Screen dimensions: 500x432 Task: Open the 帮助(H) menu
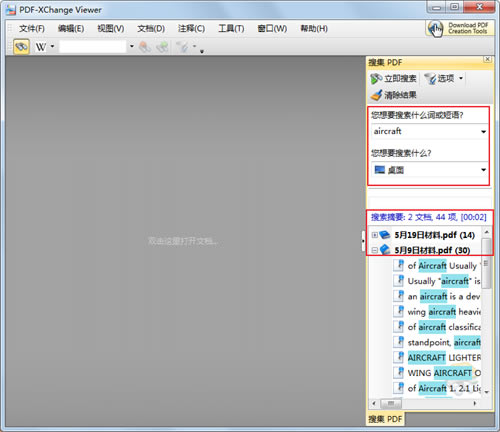[x=314, y=29]
